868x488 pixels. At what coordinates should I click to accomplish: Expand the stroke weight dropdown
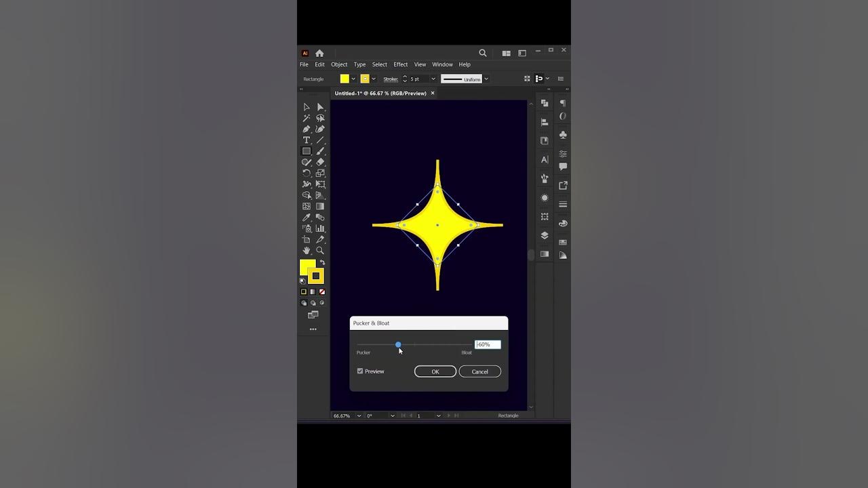click(433, 79)
